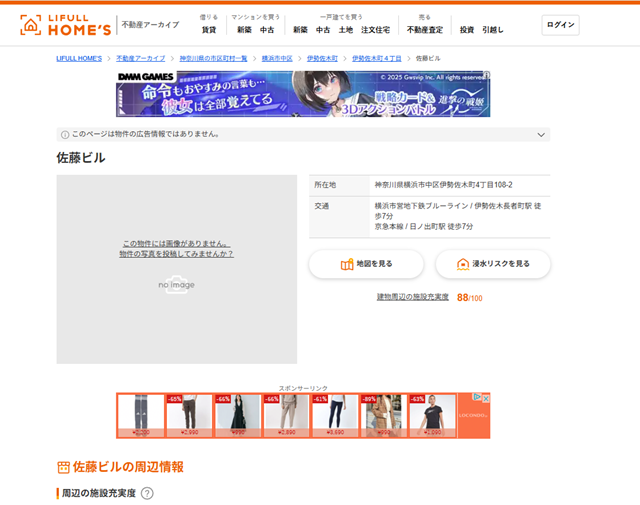The width and height of the screenshot is (640, 505).
Task: Expand the notice bar with the chevron
Action: coord(542,134)
